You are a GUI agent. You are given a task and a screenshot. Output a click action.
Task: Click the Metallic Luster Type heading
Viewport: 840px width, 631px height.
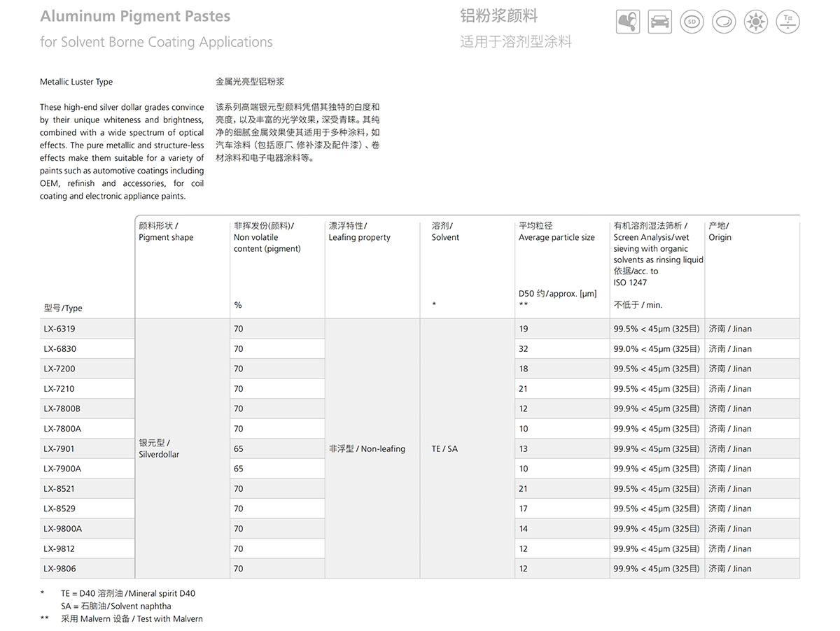click(76, 82)
